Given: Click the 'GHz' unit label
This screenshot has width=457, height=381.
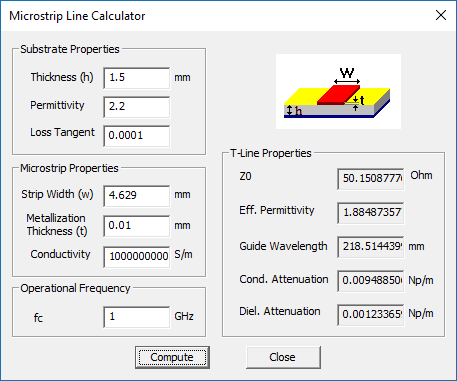Looking at the screenshot, I should click(x=184, y=316).
